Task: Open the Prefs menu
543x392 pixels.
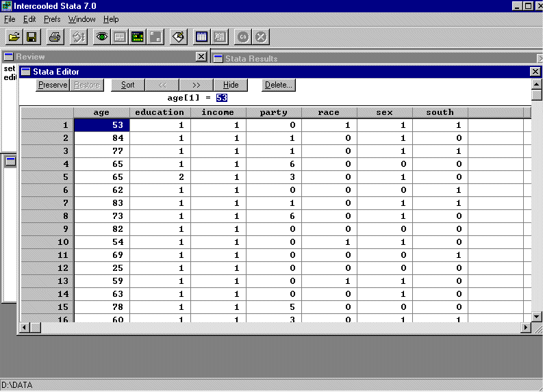Action: 52,19
